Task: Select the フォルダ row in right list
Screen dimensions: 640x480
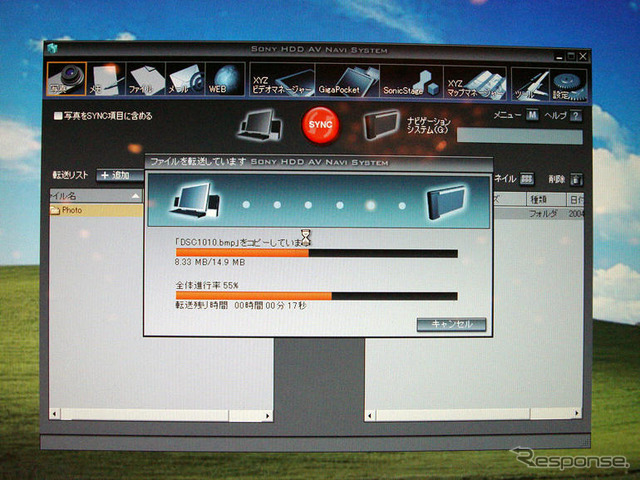Action: 539,213
